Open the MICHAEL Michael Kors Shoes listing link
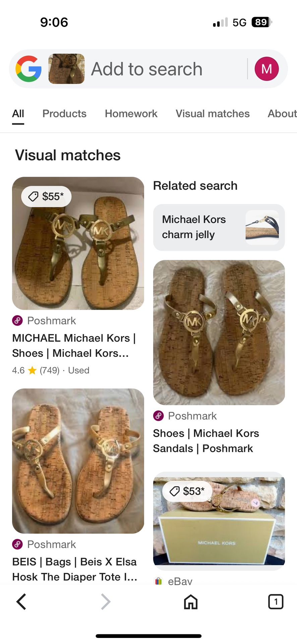 pos(74,345)
